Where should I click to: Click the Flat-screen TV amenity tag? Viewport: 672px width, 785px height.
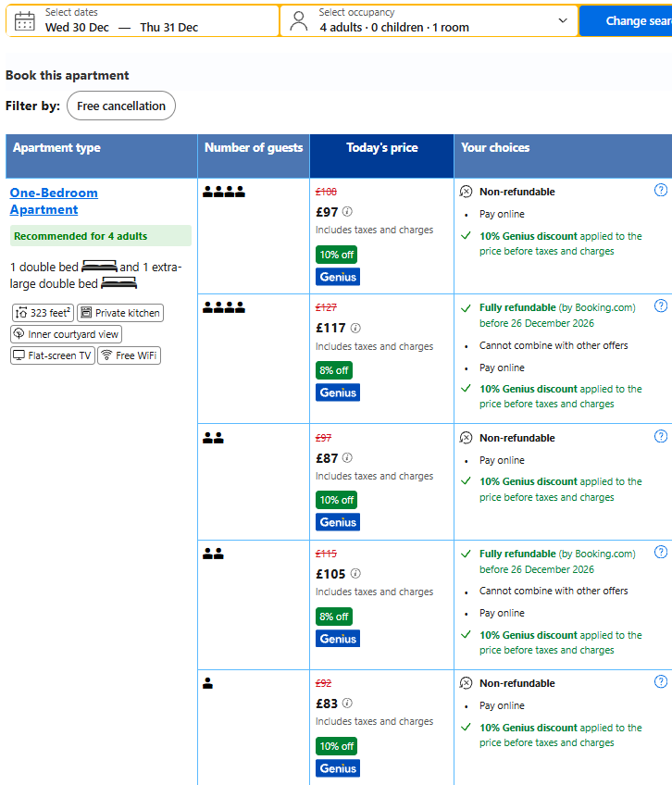click(53, 355)
